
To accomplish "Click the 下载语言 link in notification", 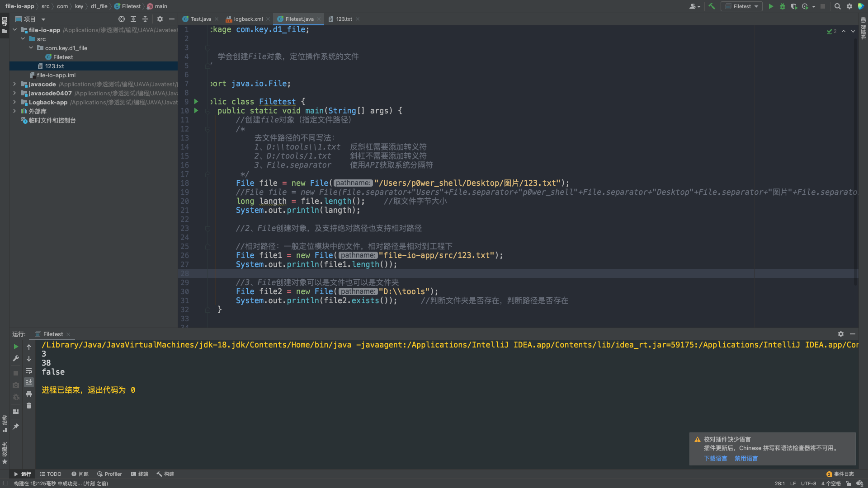I will pos(716,458).
